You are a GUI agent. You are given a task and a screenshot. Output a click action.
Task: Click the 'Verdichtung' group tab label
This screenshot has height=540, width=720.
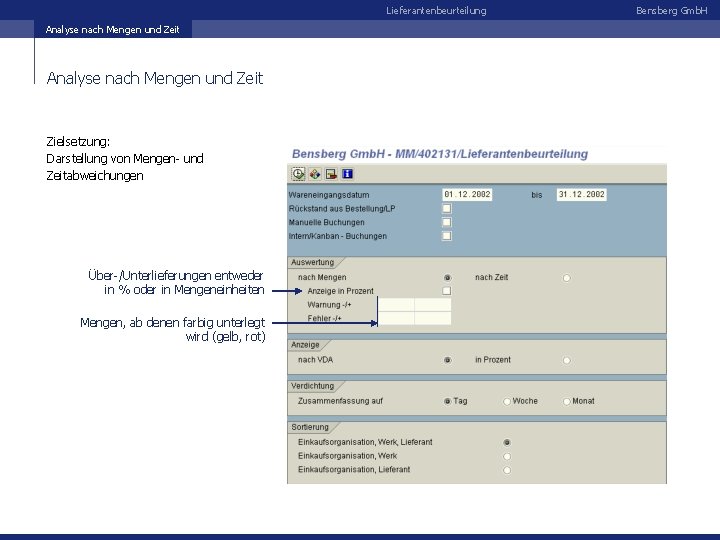(312, 386)
